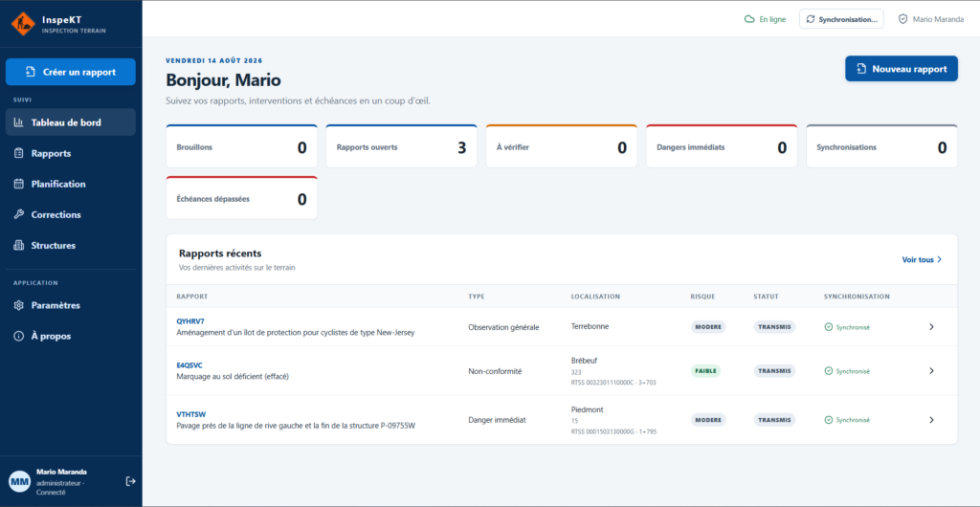Select the À vérifier summary card
Screen dimensions: 980x507
(x=561, y=146)
